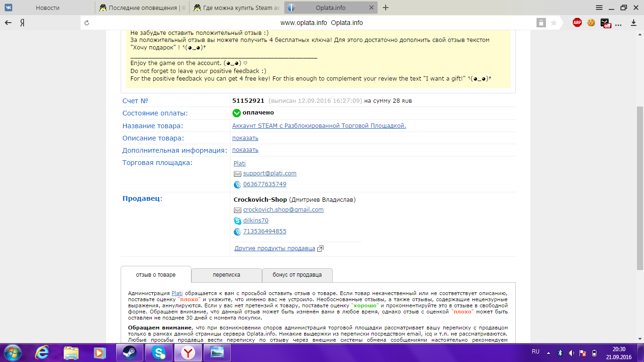Switch to Steam on the taskbar

[x=129, y=352]
